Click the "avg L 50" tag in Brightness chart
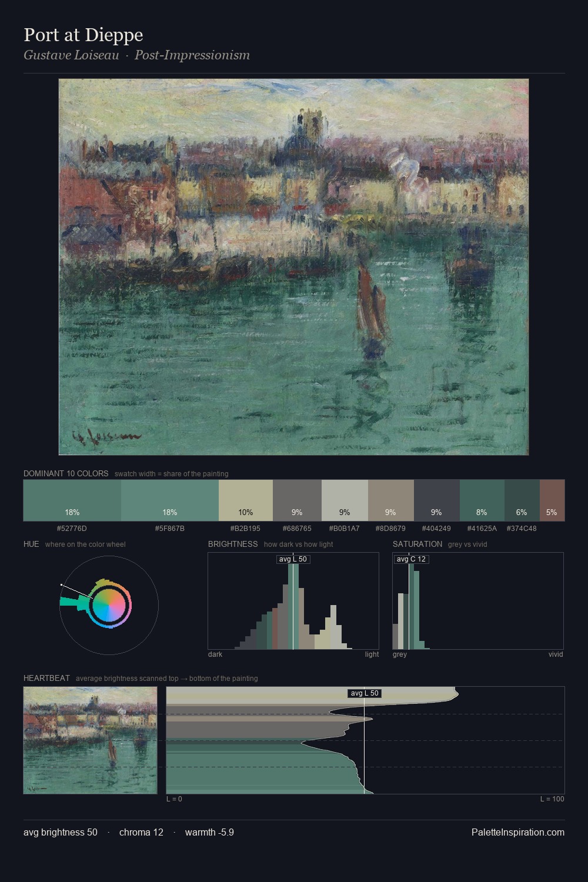This screenshot has height=882, width=588. point(293,559)
